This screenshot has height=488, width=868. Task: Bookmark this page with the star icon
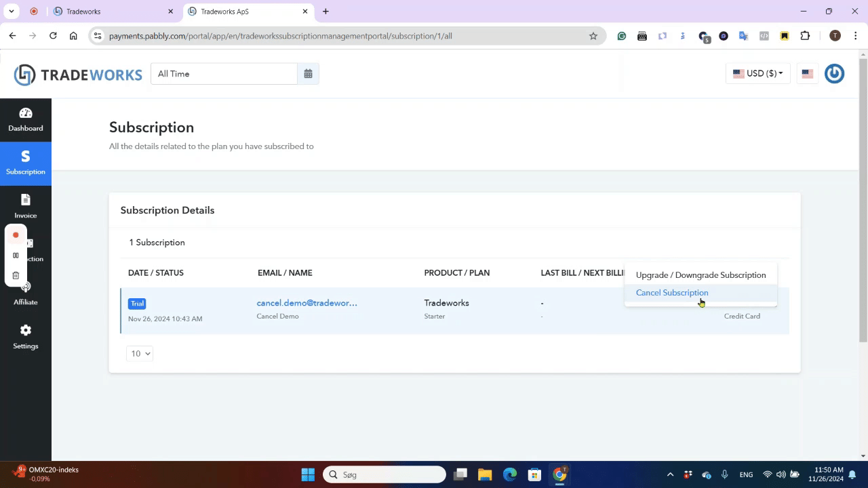point(593,36)
